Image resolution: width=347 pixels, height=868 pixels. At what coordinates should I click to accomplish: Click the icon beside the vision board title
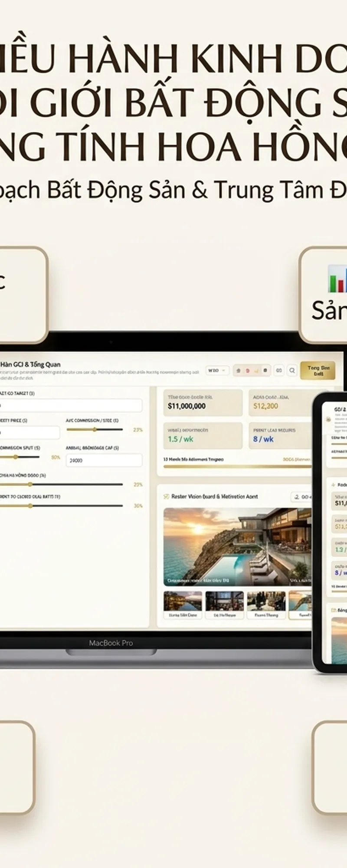pyautogui.click(x=166, y=496)
